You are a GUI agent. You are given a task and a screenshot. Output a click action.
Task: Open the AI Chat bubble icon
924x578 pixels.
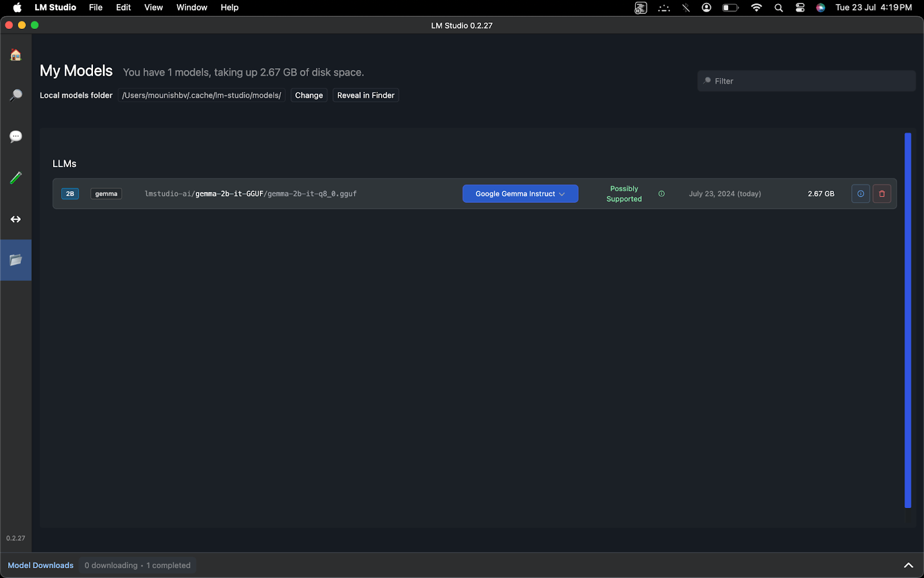point(16,136)
